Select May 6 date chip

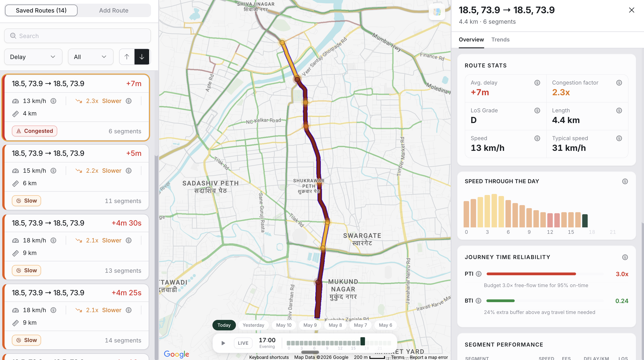tap(385, 325)
